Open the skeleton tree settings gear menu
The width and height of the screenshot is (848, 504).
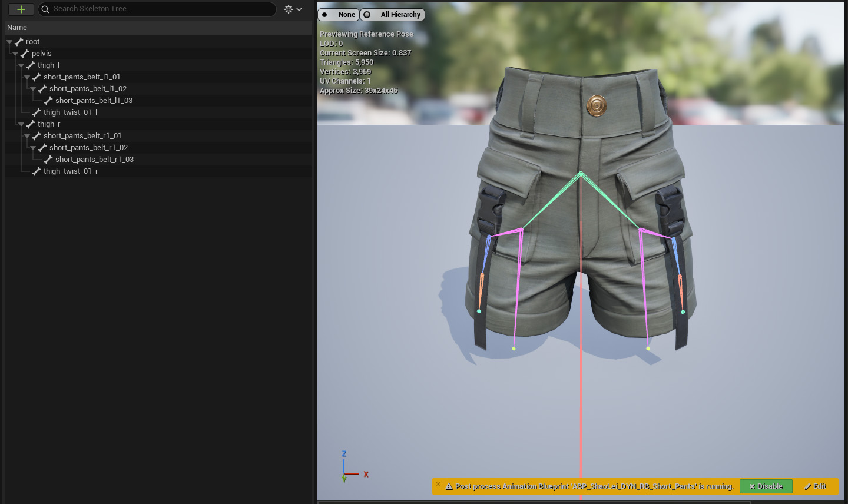[x=292, y=9]
